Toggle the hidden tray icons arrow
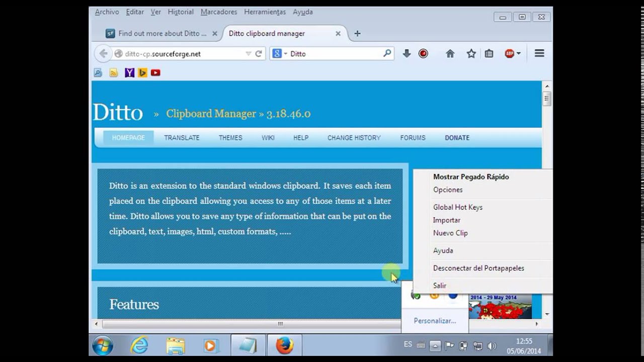The image size is (644, 362). point(435,346)
